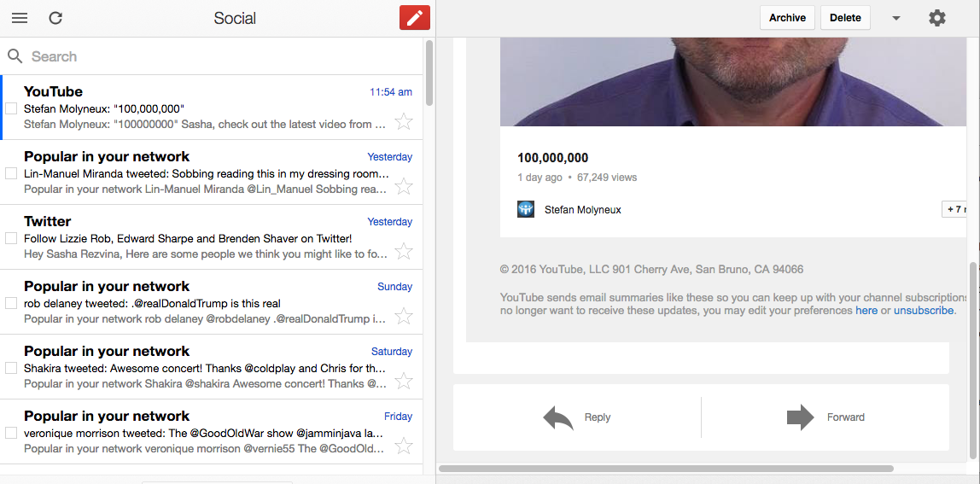The image size is (980, 484).
Task: Star the Twitter follow suggestions email
Action: [404, 251]
